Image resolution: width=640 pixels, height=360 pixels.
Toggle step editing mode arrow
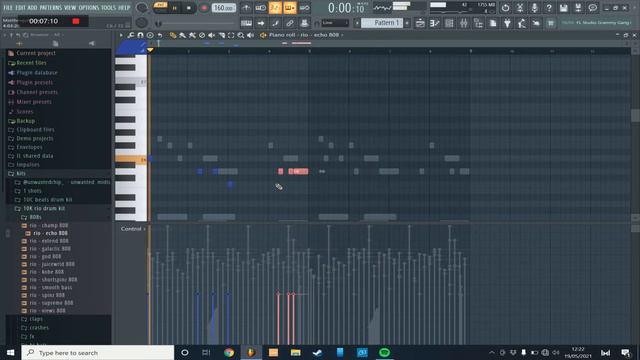261,23
